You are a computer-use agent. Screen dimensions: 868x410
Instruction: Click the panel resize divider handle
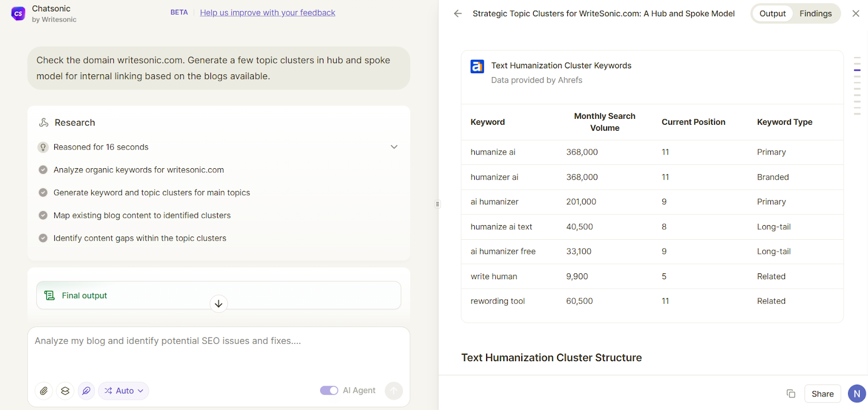point(438,204)
